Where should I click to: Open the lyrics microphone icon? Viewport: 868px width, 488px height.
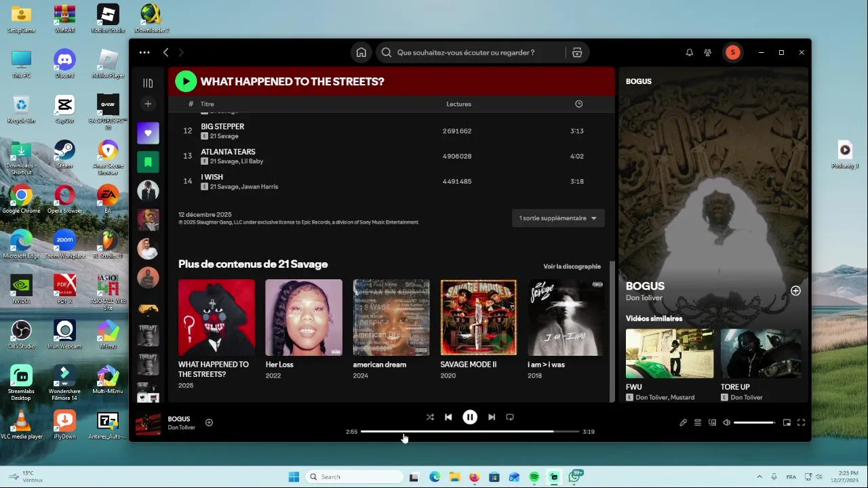coord(684,422)
